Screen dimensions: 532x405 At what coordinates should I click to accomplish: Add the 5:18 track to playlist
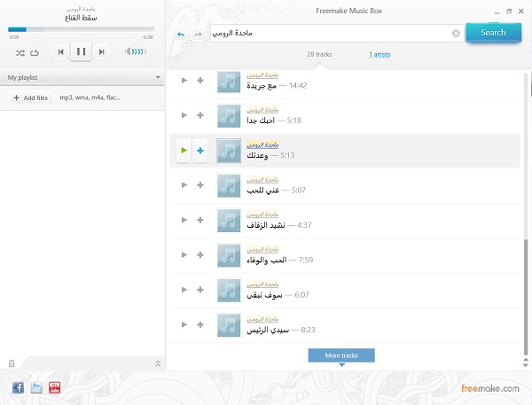pyautogui.click(x=200, y=115)
